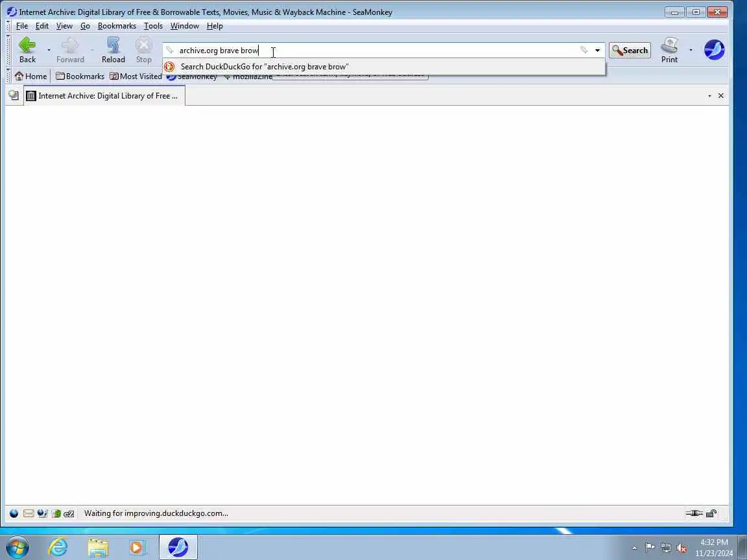The image size is (747, 560).
Task: Click the Search button
Action: [x=630, y=50]
